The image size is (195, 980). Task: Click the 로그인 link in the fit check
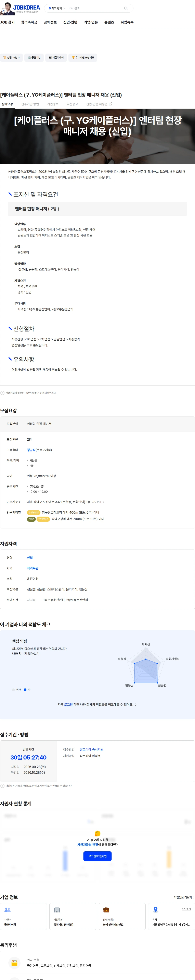(68, 704)
